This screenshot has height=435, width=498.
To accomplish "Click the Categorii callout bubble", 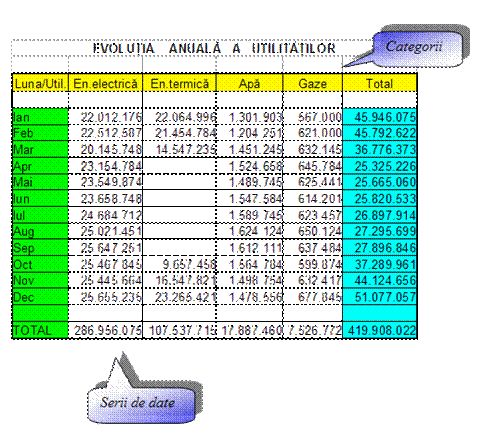I will point(418,48).
